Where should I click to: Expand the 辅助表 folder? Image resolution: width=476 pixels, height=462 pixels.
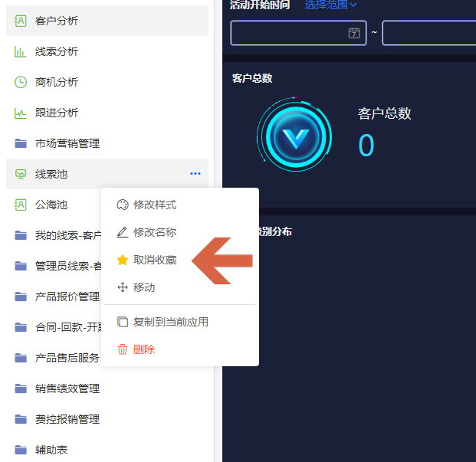pyautogui.click(x=107, y=450)
